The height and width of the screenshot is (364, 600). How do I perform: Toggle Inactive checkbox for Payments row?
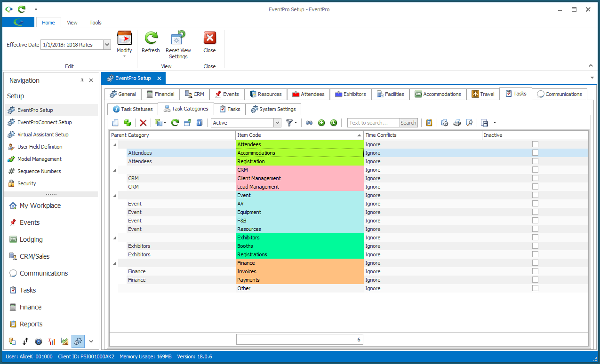[535, 280]
